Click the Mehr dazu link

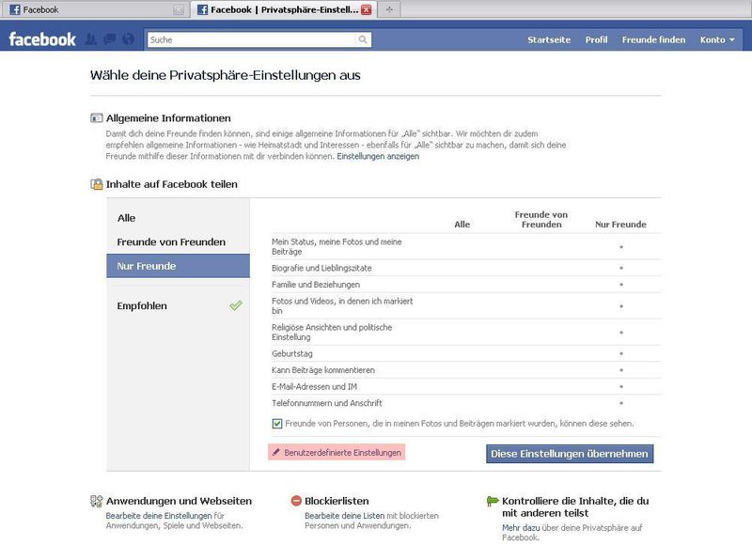click(x=521, y=528)
